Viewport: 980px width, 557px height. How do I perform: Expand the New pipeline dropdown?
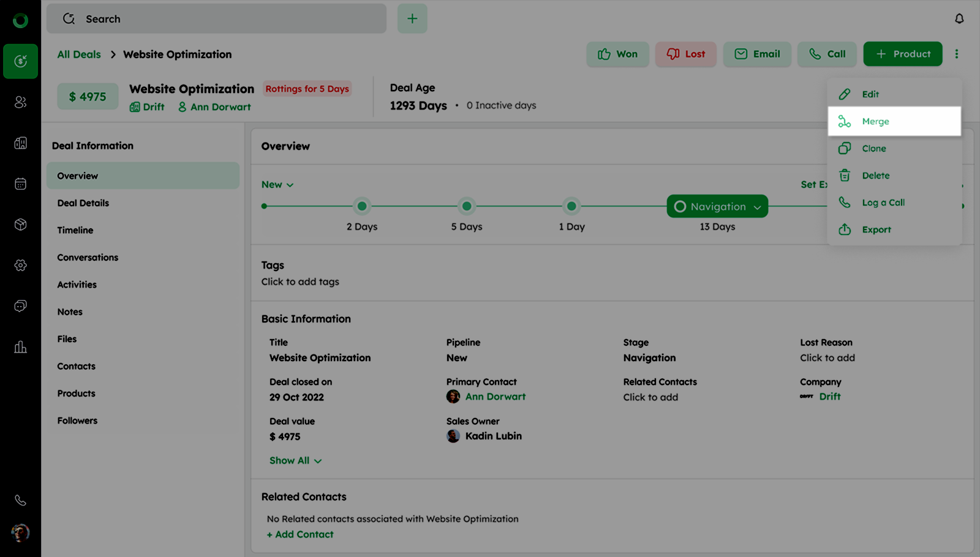click(x=277, y=185)
